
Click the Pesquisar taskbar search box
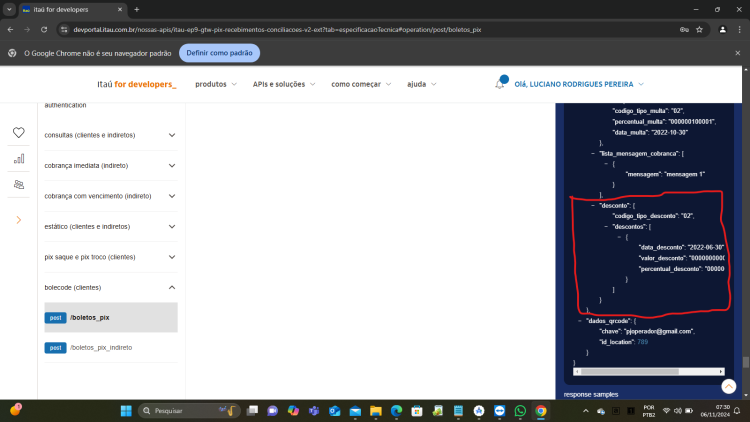[x=188, y=411]
